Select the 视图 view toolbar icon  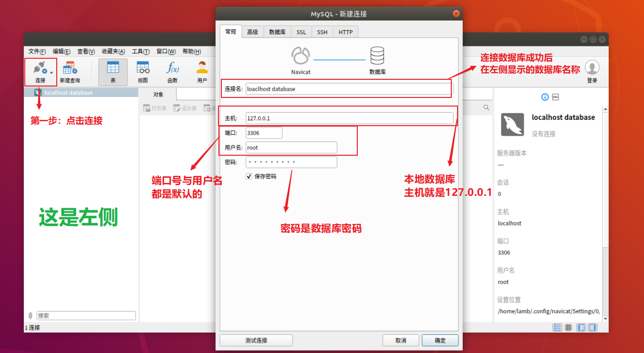143,67
